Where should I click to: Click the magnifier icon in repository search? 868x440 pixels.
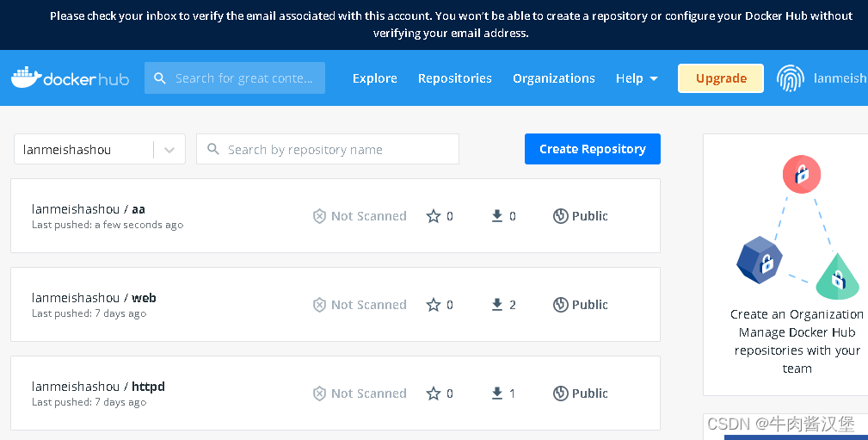[x=213, y=149]
